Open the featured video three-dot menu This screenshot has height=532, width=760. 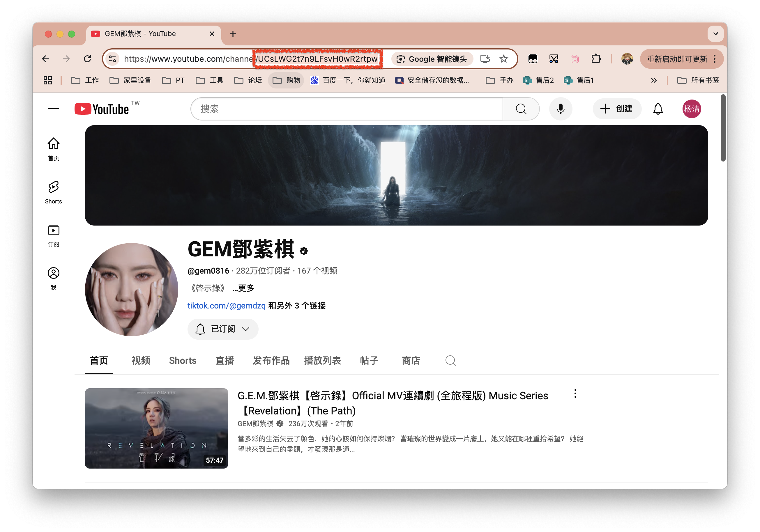pos(575,393)
